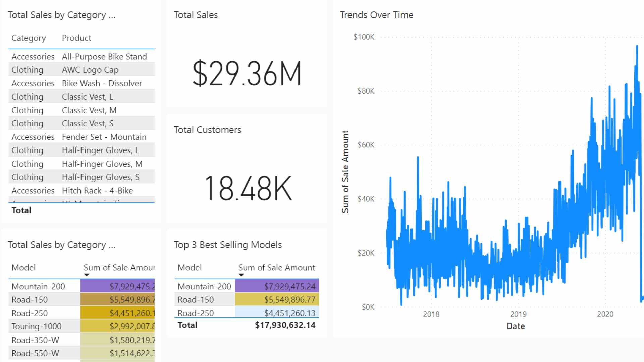Click the 2018 label on the Date axis
This screenshot has height=362, width=644.
pyautogui.click(x=431, y=314)
